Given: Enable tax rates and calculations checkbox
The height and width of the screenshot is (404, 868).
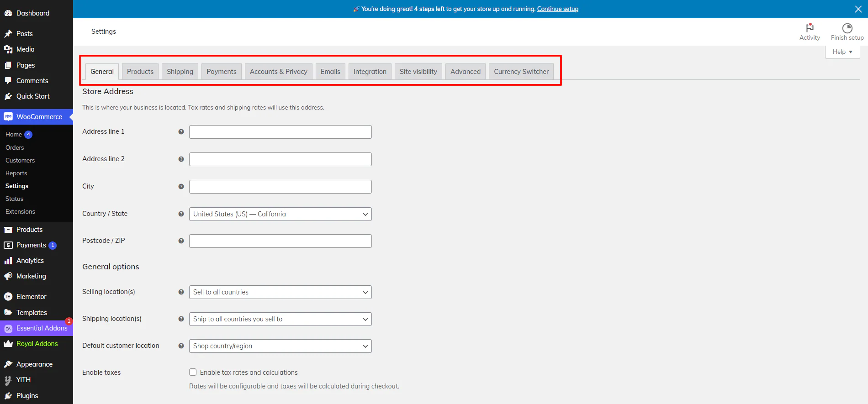Looking at the screenshot, I should pyautogui.click(x=193, y=373).
